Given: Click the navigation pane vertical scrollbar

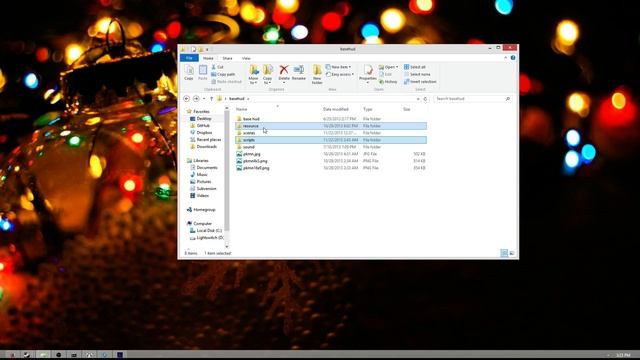Looking at the screenshot, I should tap(227, 170).
